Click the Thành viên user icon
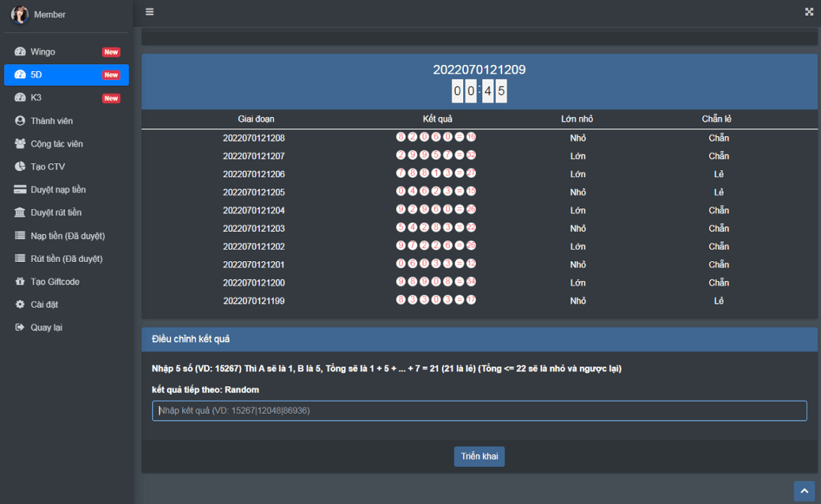 click(20, 121)
